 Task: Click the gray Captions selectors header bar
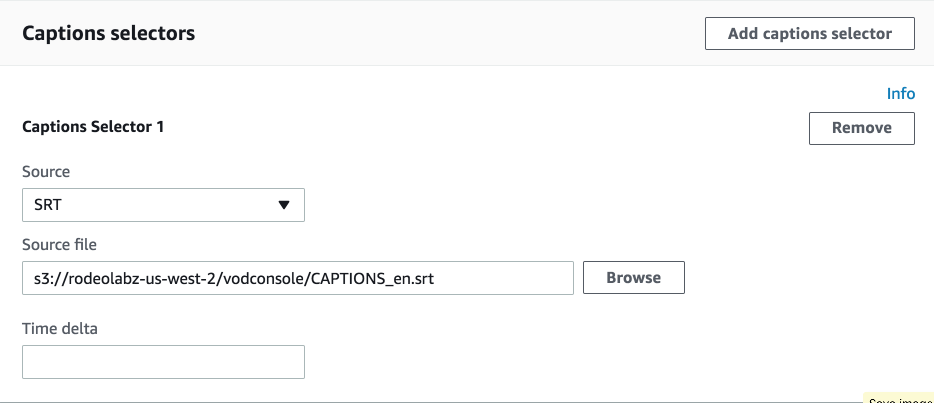pos(467,33)
